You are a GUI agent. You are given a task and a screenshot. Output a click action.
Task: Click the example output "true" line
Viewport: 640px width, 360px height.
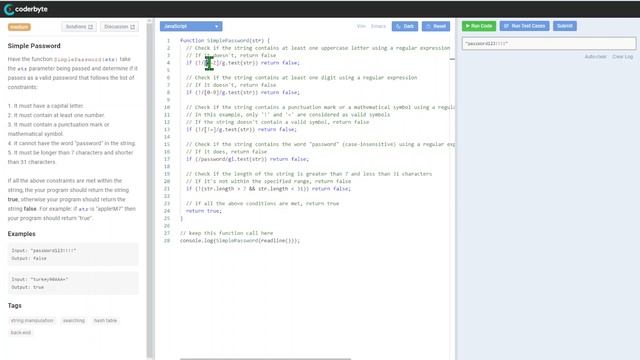tap(27, 287)
